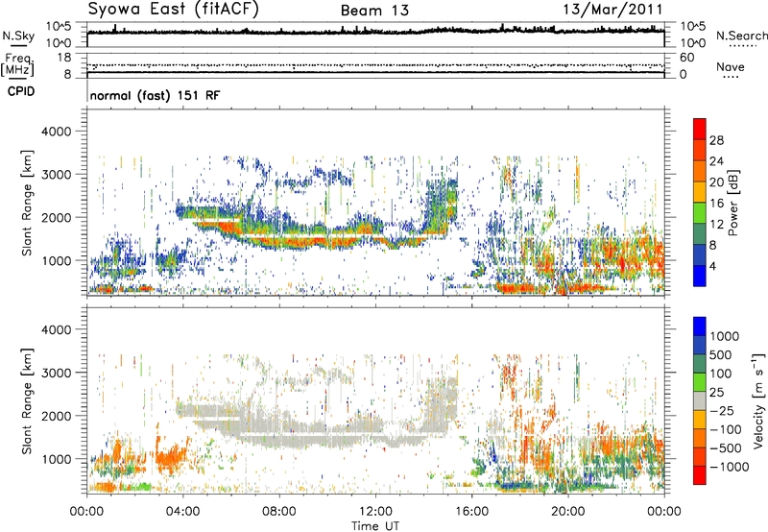Click the date '13/Mar/2011'
768x532 pixels.
click(612, 10)
